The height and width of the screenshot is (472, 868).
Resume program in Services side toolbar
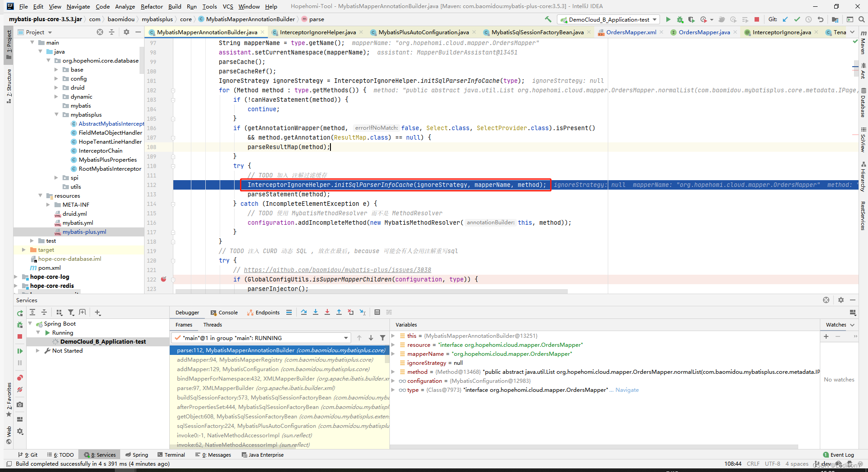[x=20, y=351]
